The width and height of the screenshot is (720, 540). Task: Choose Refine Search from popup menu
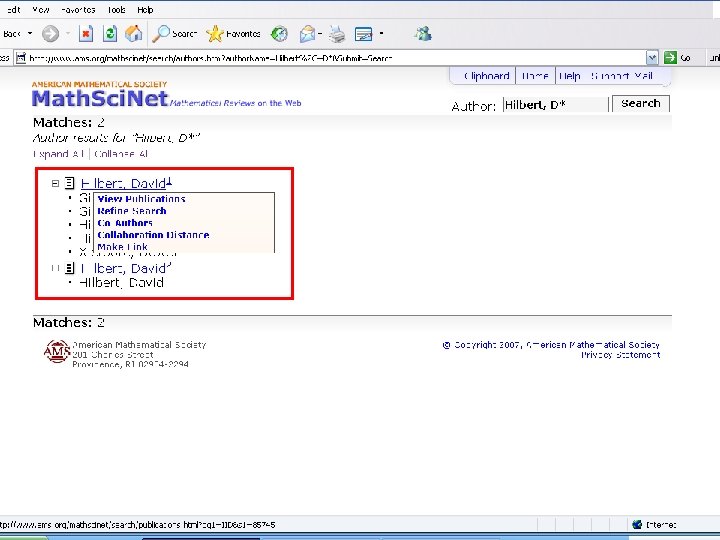point(132,211)
